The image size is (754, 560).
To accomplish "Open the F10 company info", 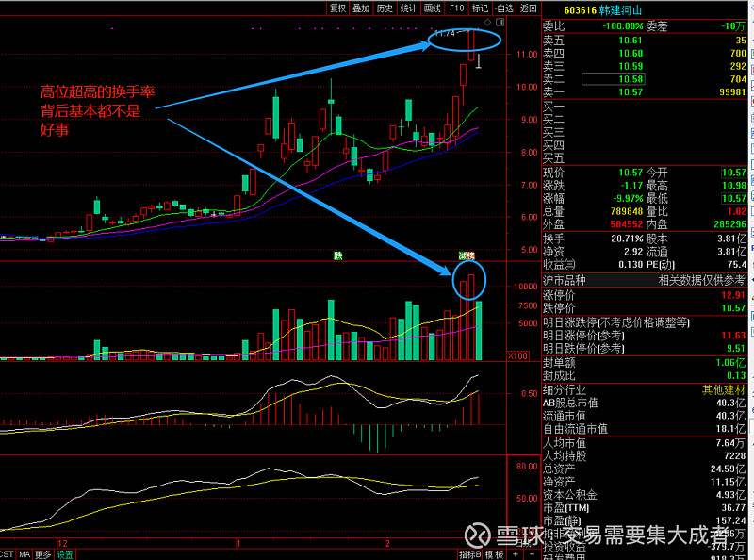I will [x=456, y=8].
